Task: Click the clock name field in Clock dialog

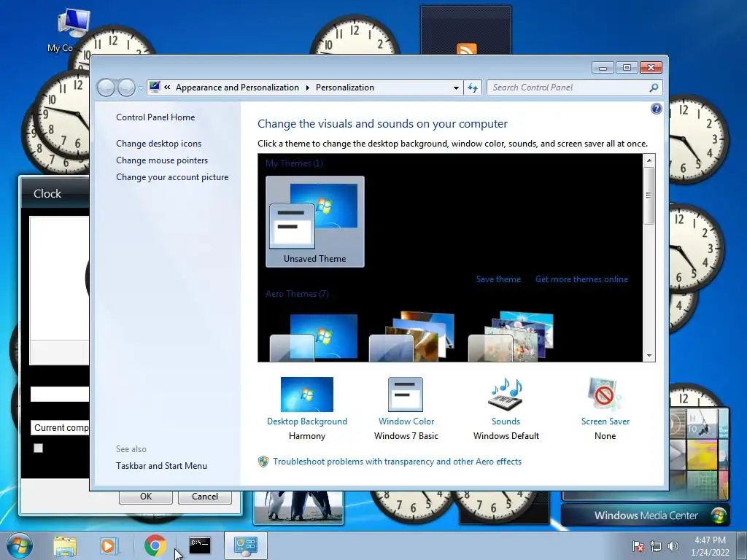Action: coord(60,394)
